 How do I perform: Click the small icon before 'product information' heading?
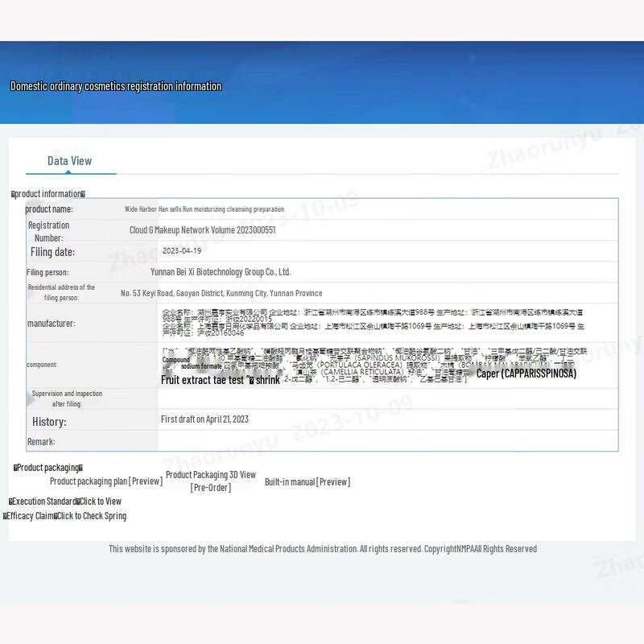click(13, 194)
